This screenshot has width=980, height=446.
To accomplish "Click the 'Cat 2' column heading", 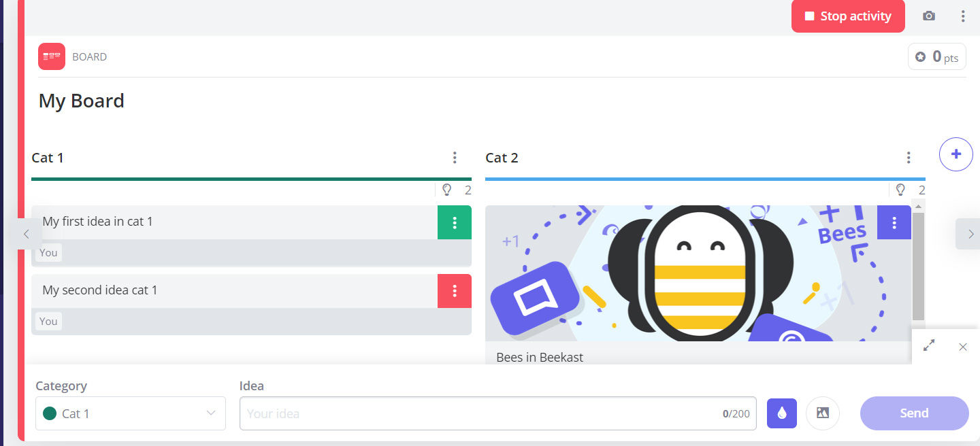I will (x=502, y=158).
